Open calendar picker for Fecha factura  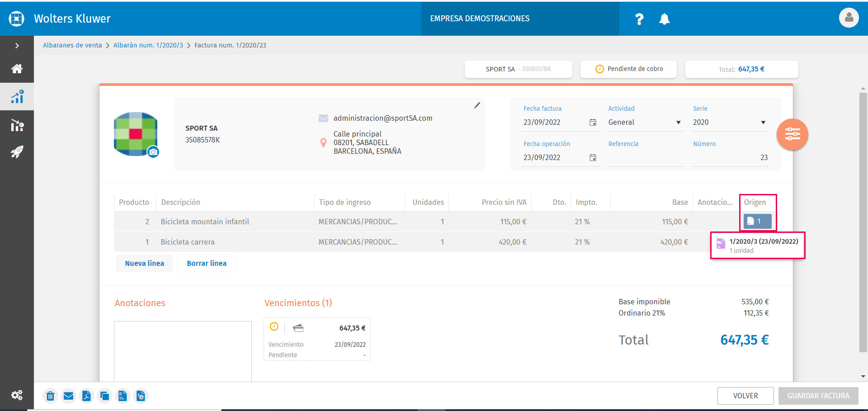point(593,122)
